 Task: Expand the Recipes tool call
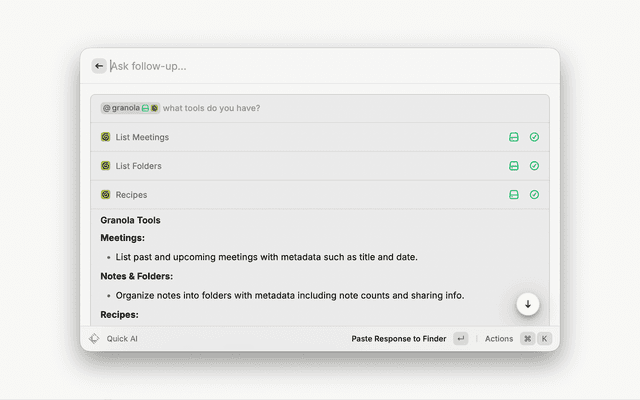pyautogui.click(x=131, y=195)
